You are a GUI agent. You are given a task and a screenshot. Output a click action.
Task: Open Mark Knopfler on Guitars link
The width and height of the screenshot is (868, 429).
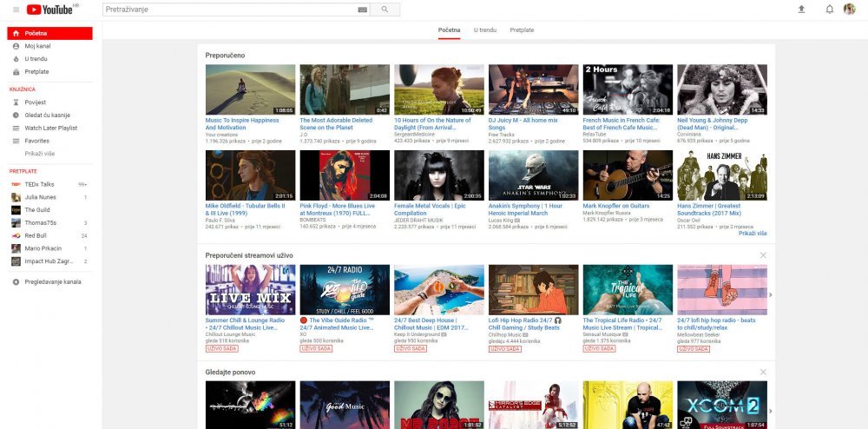point(616,206)
